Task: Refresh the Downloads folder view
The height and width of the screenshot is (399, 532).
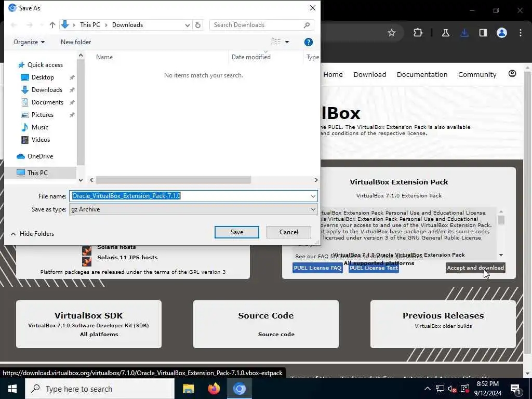Action: click(x=198, y=25)
